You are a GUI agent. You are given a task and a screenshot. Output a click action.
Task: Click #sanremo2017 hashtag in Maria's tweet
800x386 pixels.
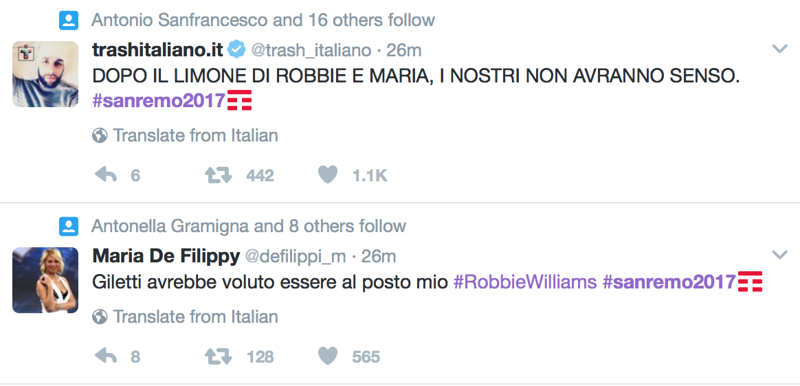point(669,282)
